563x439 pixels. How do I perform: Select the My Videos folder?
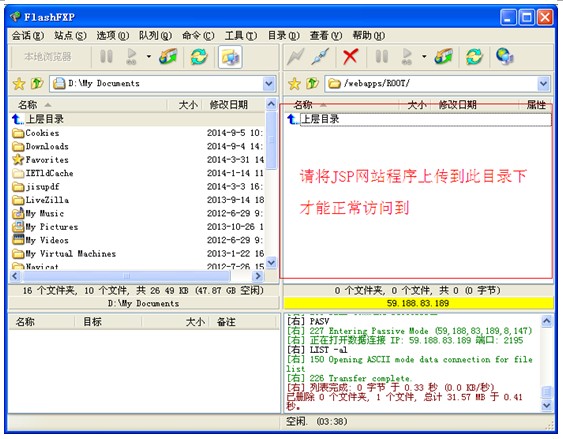[x=137, y=240]
